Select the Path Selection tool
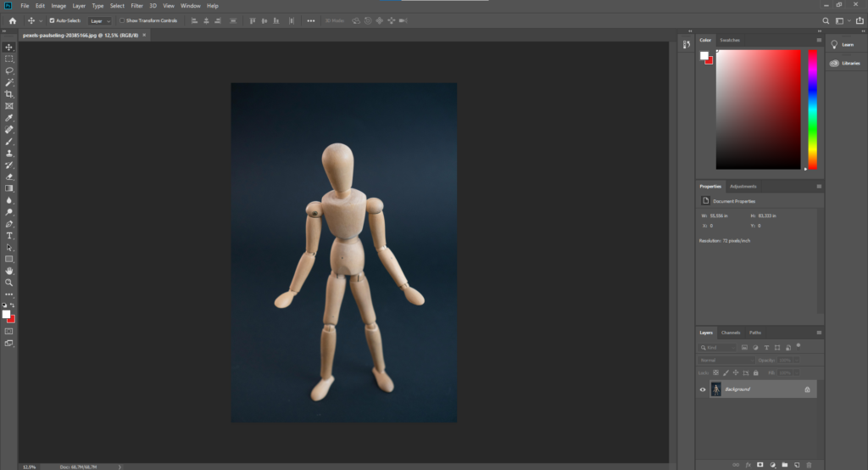This screenshot has height=470, width=868. click(8, 248)
